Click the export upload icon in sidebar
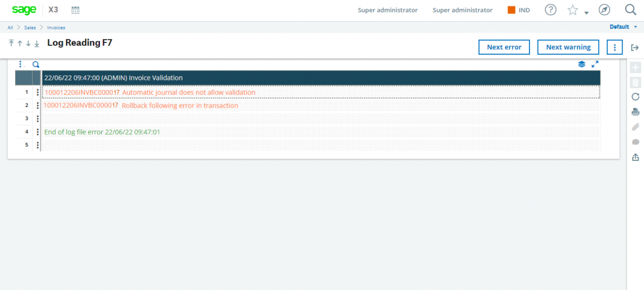 (x=635, y=157)
